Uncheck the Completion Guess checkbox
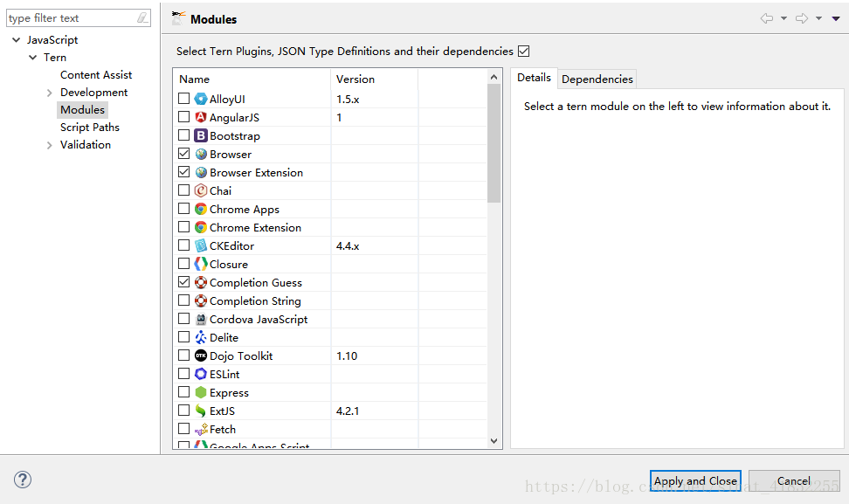849x504 pixels. pyautogui.click(x=184, y=282)
